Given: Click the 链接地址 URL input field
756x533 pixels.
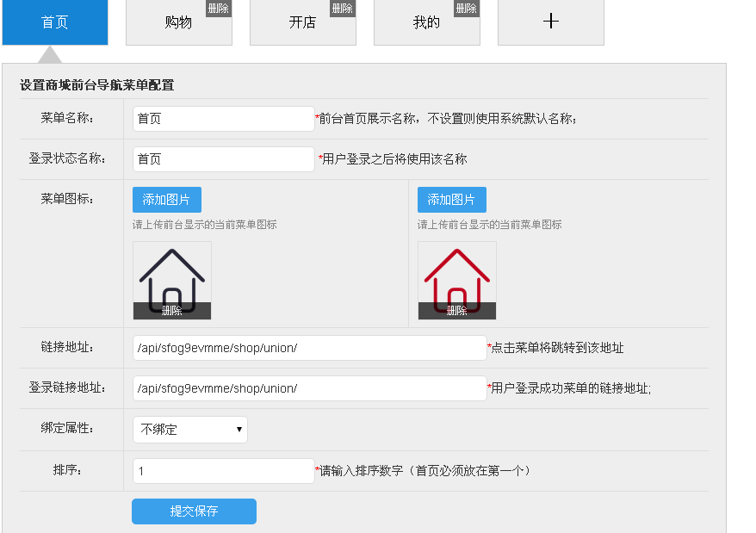Looking at the screenshot, I should point(309,348).
